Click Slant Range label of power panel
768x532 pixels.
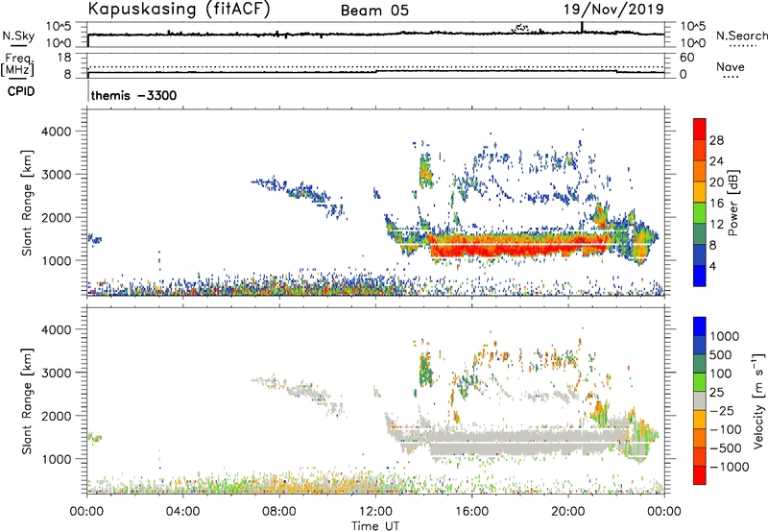(27, 203)
